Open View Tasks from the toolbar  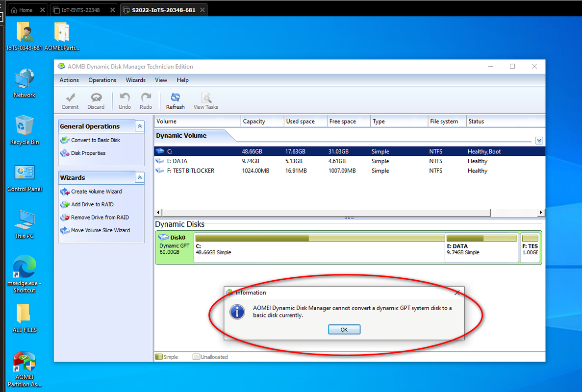point(206,101)
